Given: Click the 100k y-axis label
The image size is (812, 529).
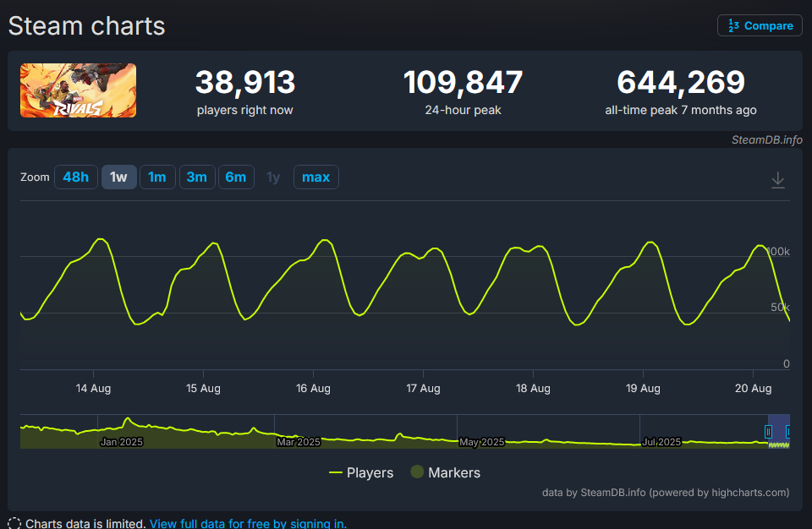Looking at the screenshot, I should 778,252.
